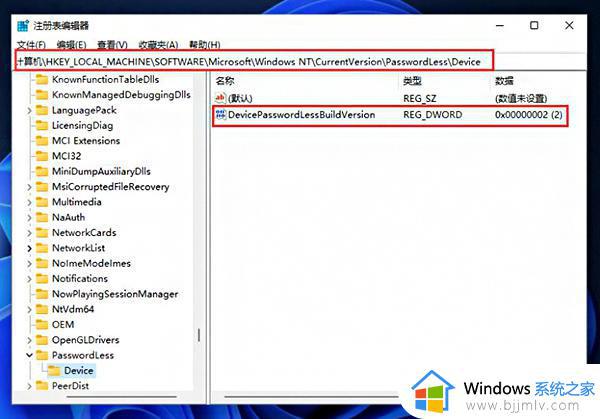Click the tree pane vertical scrollbar thumb

[x=199, y=335]
